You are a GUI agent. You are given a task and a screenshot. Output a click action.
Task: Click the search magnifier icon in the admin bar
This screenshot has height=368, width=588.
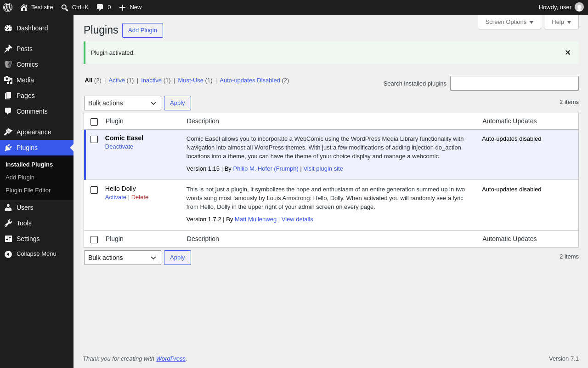click(65, 7)
